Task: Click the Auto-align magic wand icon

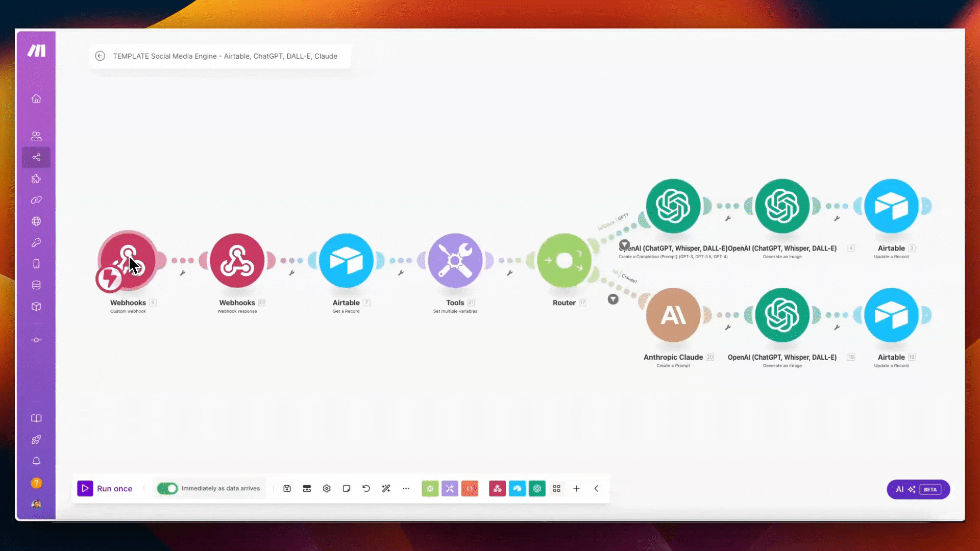Action: [386, 488]
